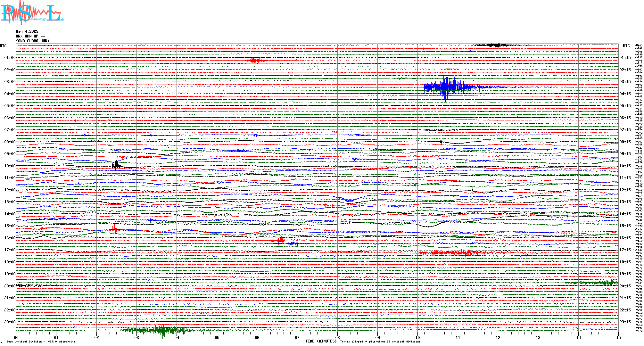
Task: Click the left hour label "13:00"
Action: tap(10, 202)
